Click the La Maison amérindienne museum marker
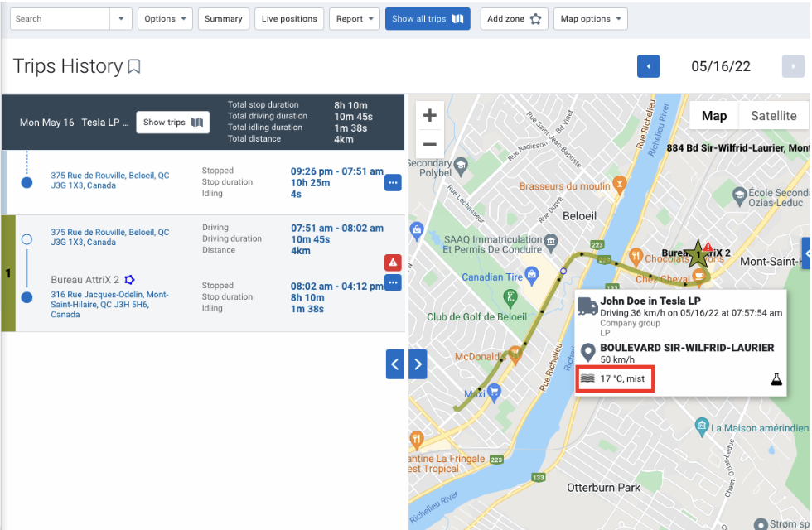 point(702,426)
